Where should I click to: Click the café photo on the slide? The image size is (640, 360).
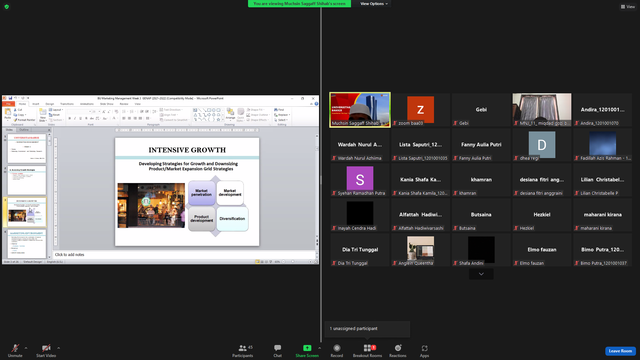click(x=151, y=205)
